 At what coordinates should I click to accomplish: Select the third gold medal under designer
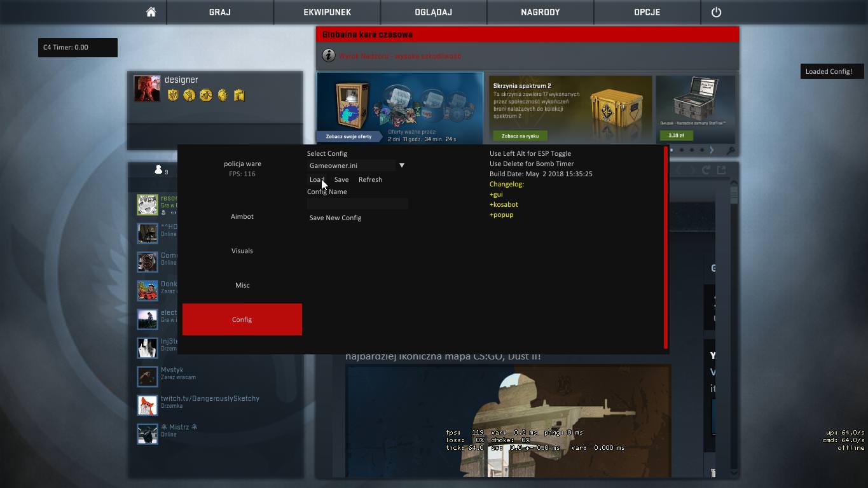[205, 95]
